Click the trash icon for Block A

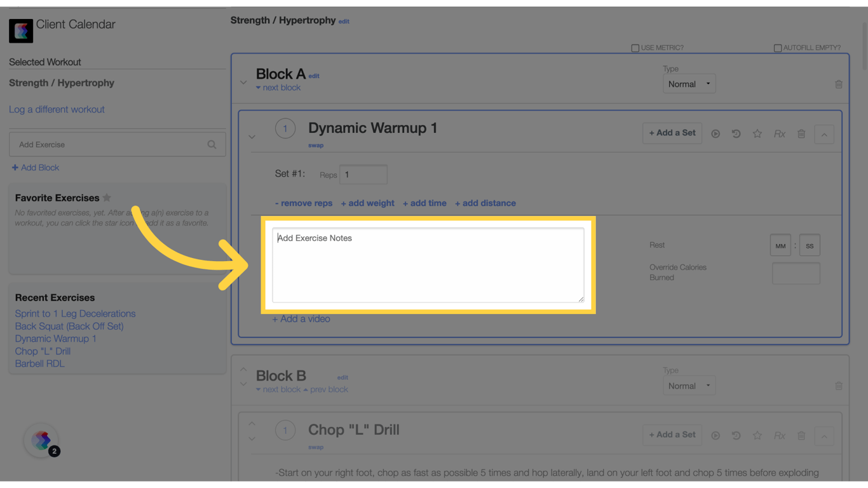839,83
